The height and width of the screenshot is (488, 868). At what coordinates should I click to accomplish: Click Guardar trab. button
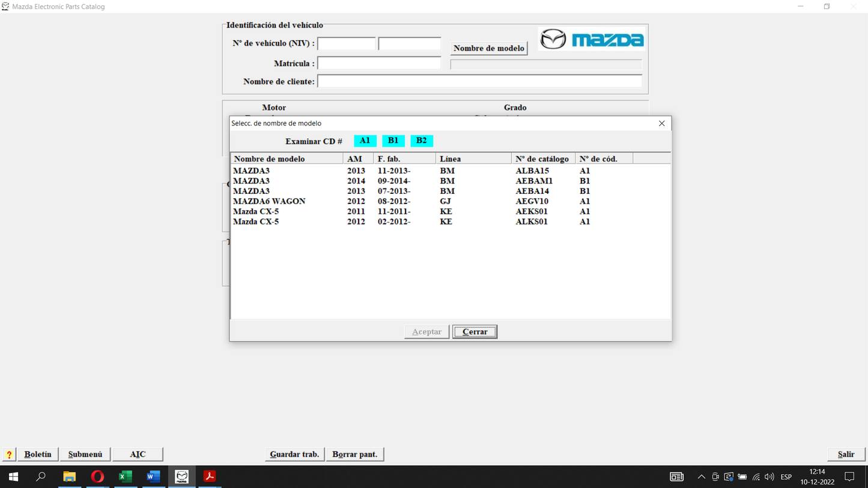pos(294,454)
